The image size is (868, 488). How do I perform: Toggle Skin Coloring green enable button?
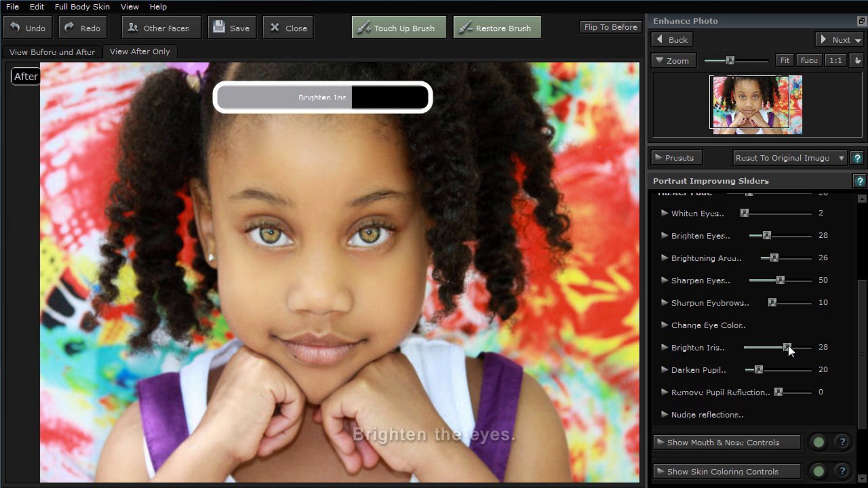pos(818,471)
